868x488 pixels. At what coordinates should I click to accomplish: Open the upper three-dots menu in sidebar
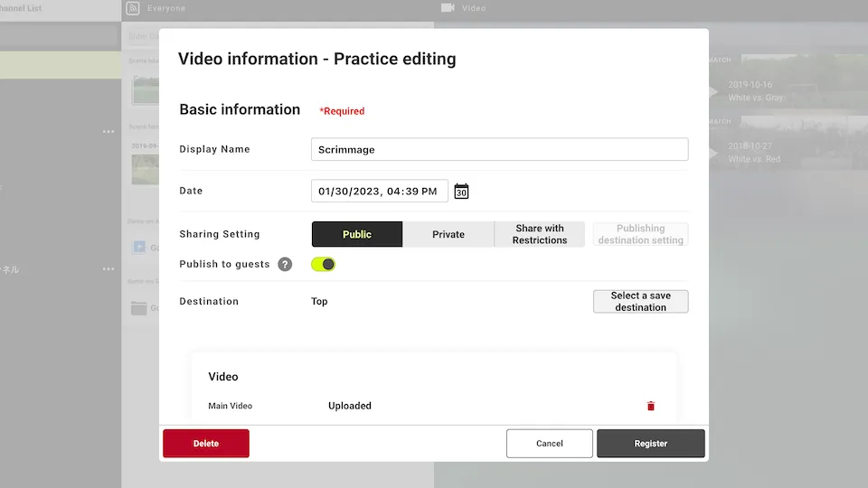tap(108, 132)
